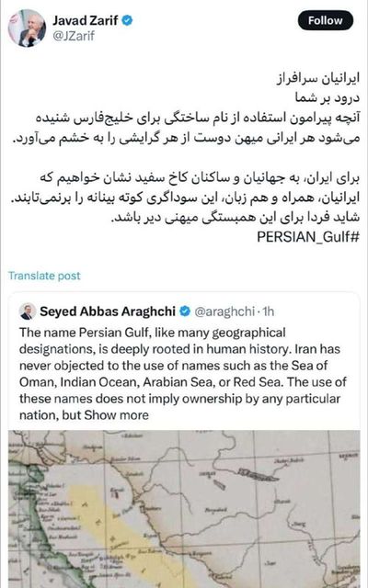Click the Javad Zarif display name
Image resolution: width=368 pixels, height=588 pixels.
pos(86,20)
